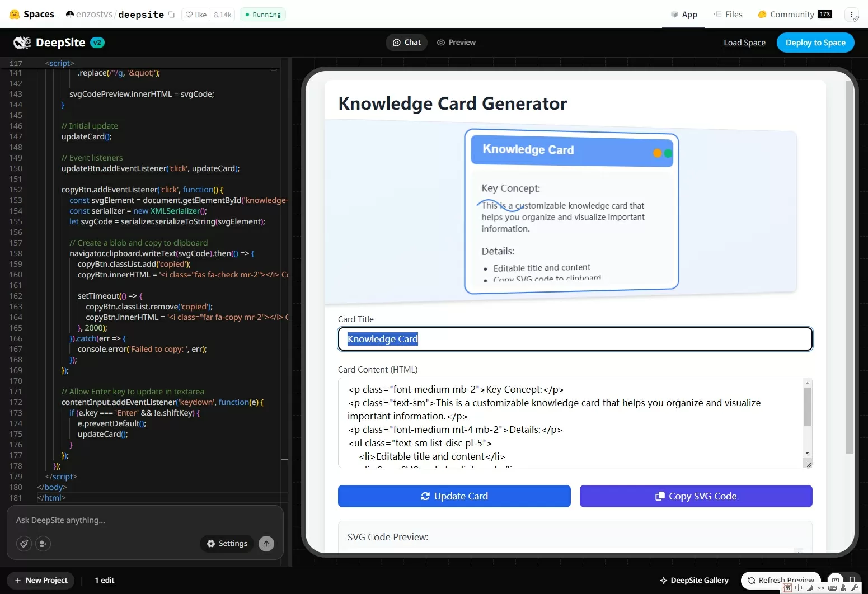The width and height of the screenshot is (868, 594).
Task: Toggle Chinese input mode in IME bar
Action: [799, 588]
